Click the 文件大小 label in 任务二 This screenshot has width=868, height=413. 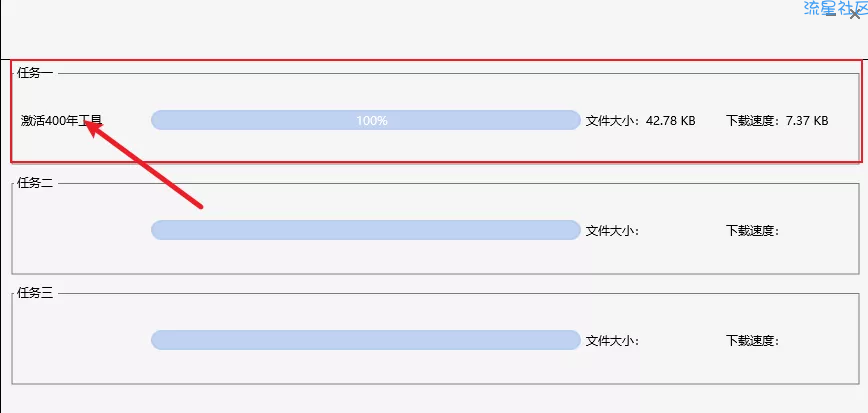click(x=612, y=231)
